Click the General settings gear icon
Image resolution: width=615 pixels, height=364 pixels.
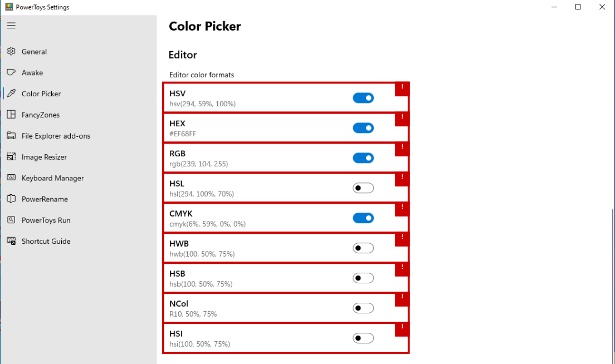(12, 51)
